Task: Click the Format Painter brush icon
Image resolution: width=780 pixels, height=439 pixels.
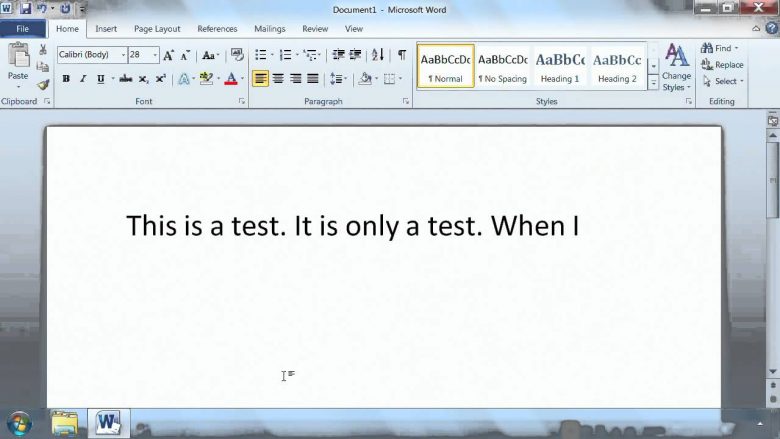Action: pyautogui.click(x=43, y=85)
